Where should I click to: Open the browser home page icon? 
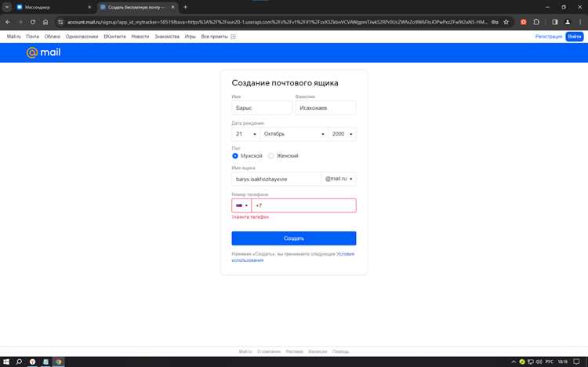45,22
